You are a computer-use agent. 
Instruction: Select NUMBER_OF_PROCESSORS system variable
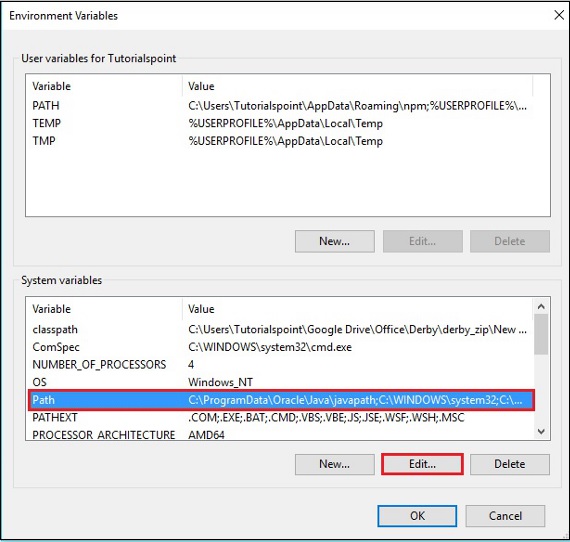tap(279, 365)
